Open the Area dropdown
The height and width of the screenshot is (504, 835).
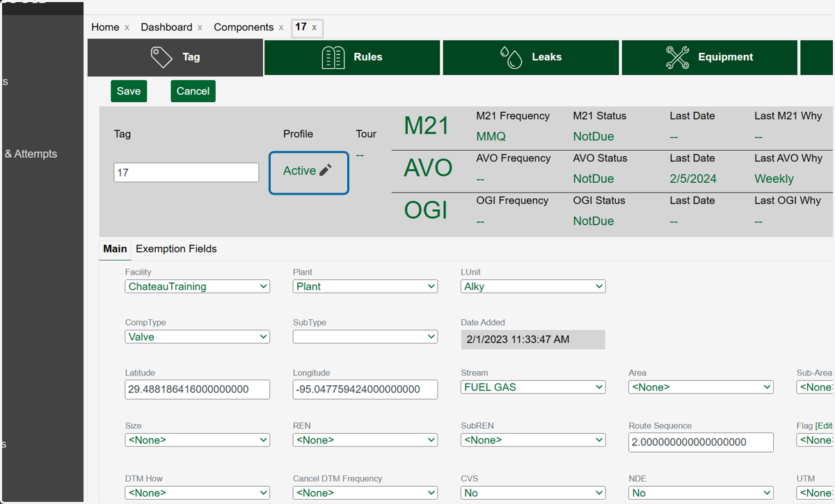click(701, 387)
